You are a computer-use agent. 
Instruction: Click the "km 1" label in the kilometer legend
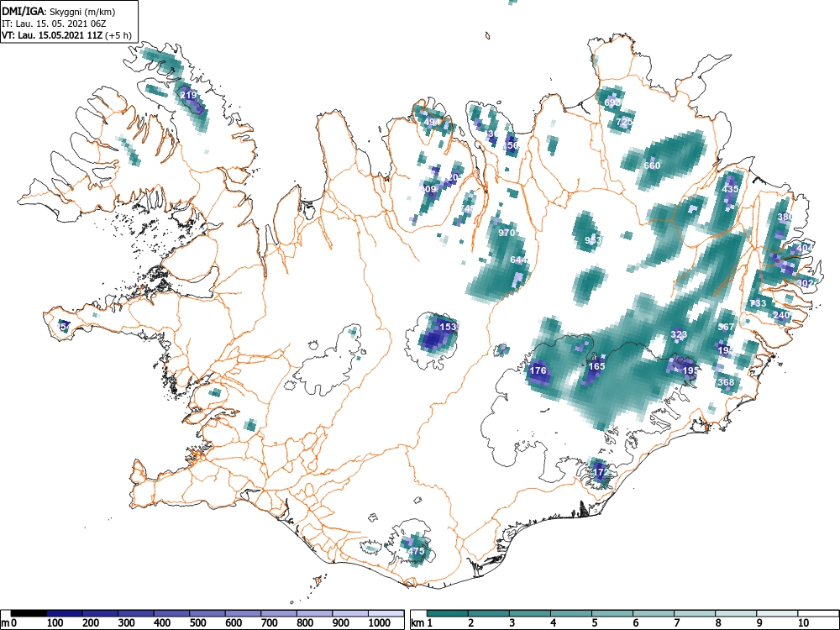pyautogui.click(x=422, y=623)
